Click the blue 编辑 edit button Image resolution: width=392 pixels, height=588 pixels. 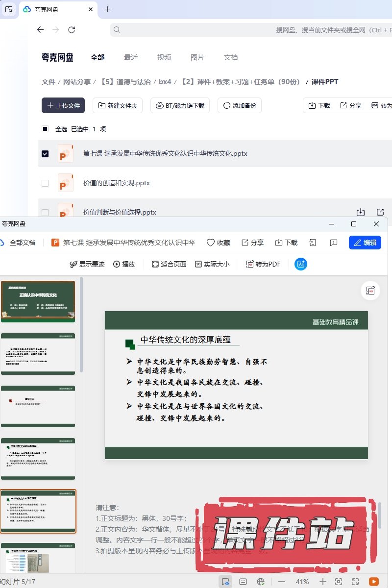pos(365,243)
